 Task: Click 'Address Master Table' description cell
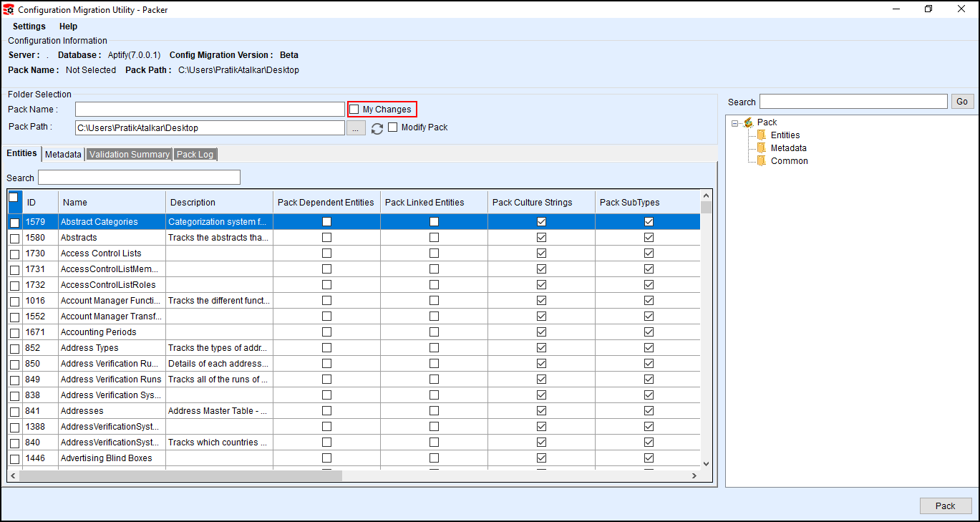point(219,411)
